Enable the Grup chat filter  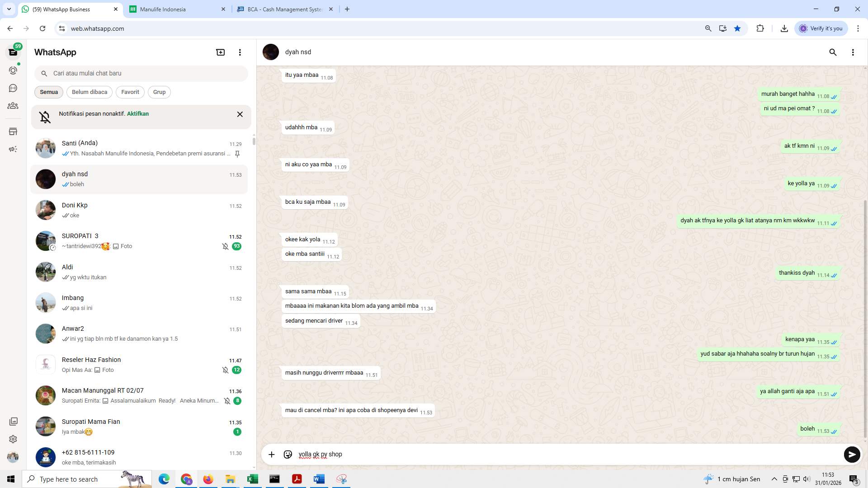tap(159, 92)
